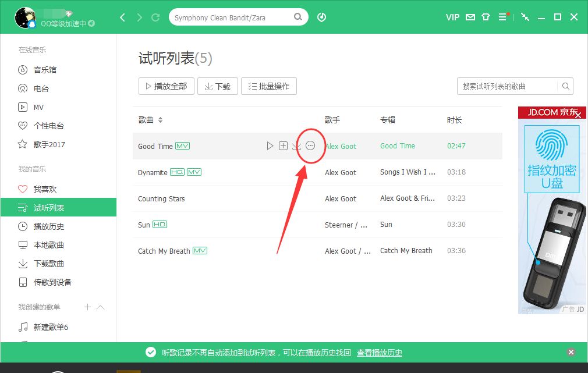The width and height of the screenshot is (588, 373).
Task: Open the 查看播放历史 link in notification bar
Action: pyautogui.click(x=380, y=353)
